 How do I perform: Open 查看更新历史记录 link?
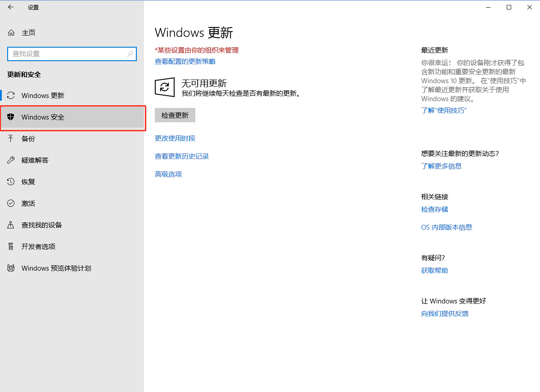tap(182, 156)
